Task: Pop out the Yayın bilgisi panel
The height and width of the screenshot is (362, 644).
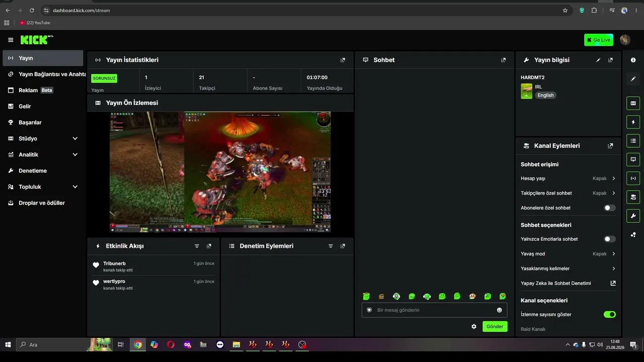Action: [x=610, y=60]
